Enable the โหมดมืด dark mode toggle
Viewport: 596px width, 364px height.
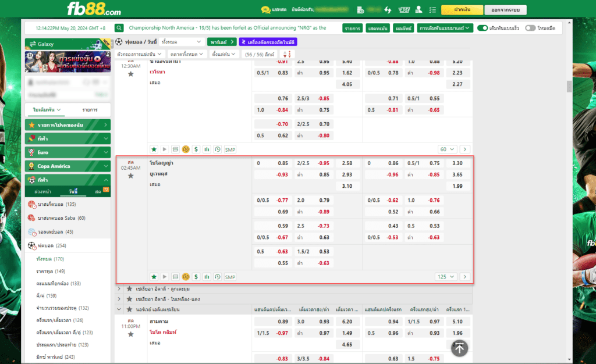[x=530, y=28]
